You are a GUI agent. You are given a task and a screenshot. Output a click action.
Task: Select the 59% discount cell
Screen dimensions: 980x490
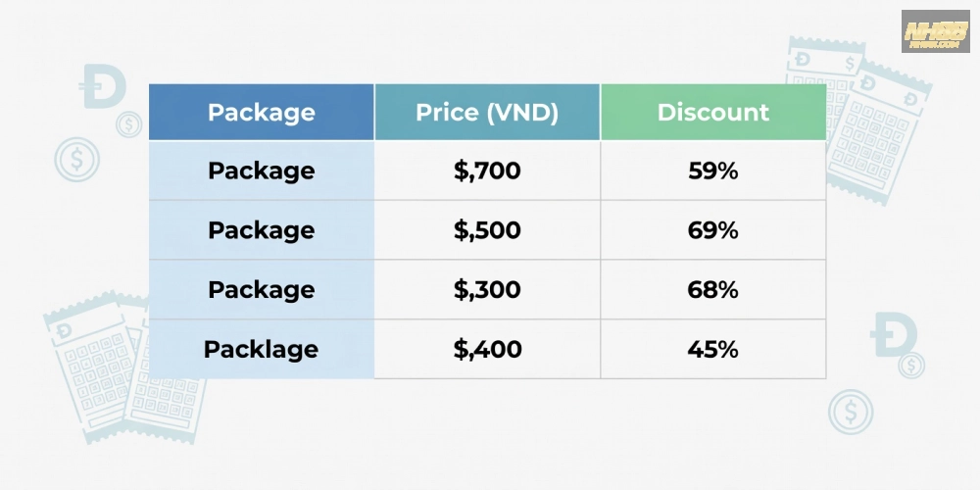[713, 171]
